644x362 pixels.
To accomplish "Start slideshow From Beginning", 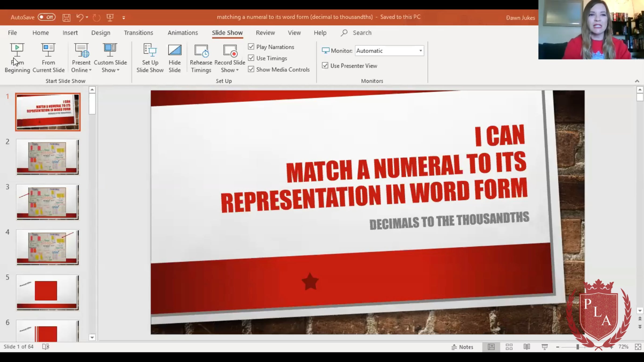I will [17, 58].
